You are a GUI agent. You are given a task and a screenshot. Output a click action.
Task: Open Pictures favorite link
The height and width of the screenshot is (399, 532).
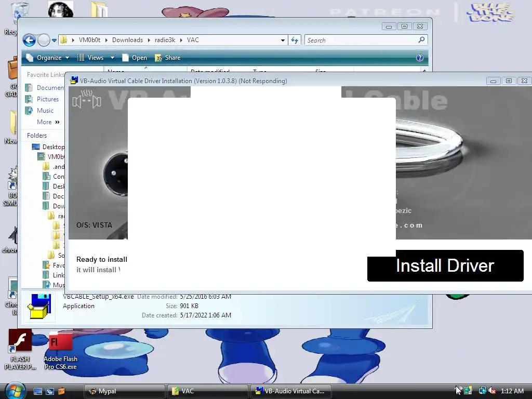[x=42, y=99]
